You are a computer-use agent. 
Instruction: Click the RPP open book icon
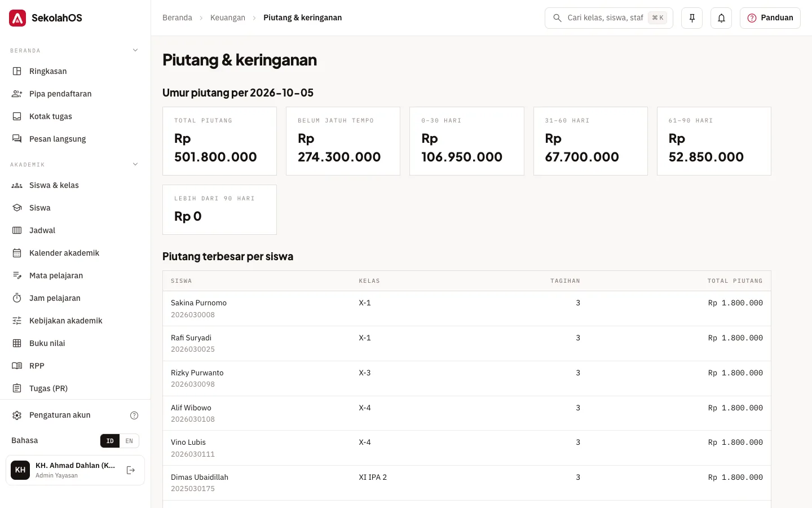pos(17,366)
